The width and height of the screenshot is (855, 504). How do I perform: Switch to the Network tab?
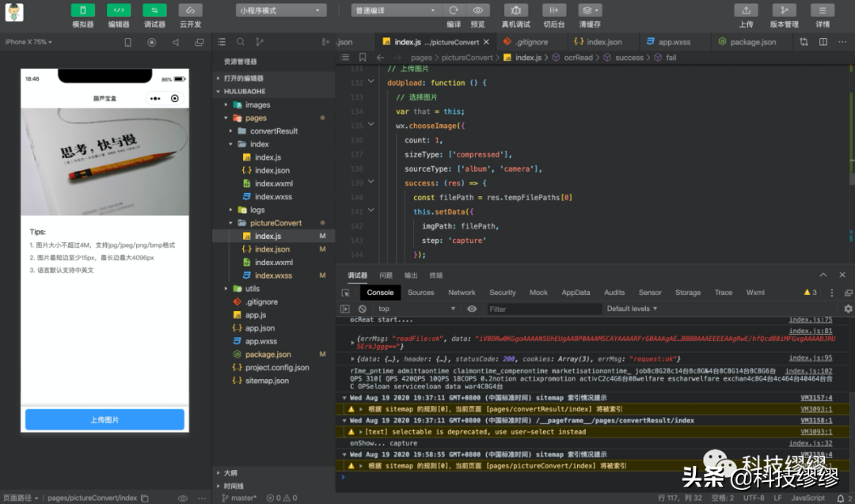[x=462, y=292]
